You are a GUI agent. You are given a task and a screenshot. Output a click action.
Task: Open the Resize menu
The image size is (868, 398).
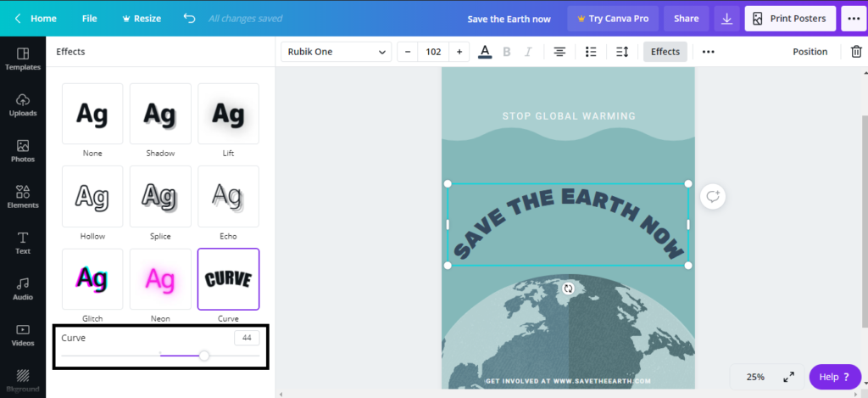(x=142, y=19)
